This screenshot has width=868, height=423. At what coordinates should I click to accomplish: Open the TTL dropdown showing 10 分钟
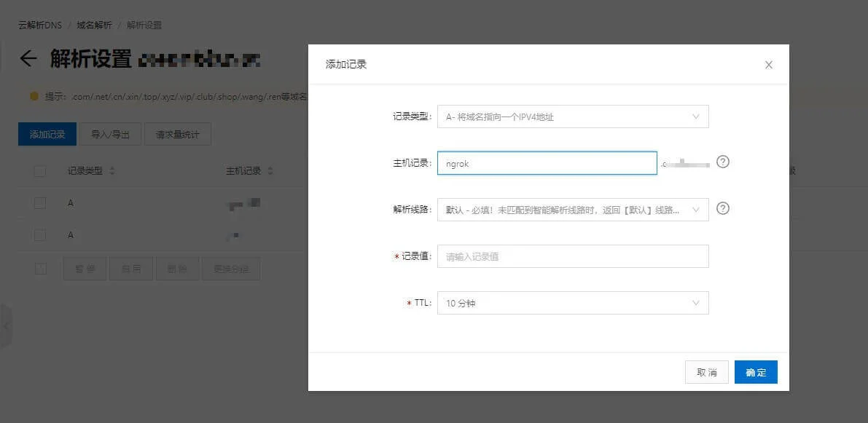572,303
